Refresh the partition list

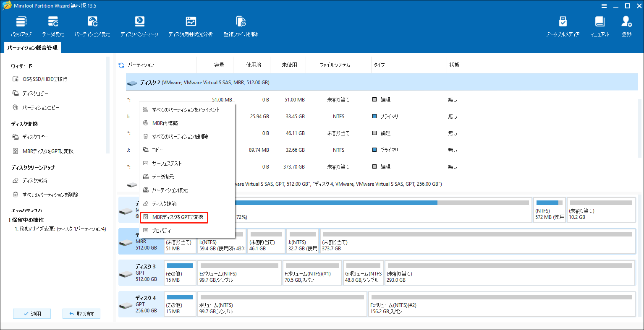[x=121, y=65]
